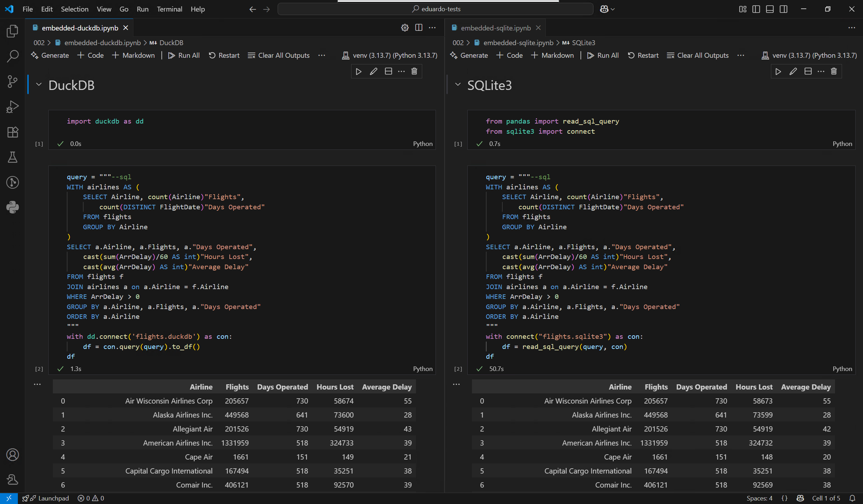Open the Python extension sidebar view
Viewport: 863px width, 504px height.
click(13, 207)
